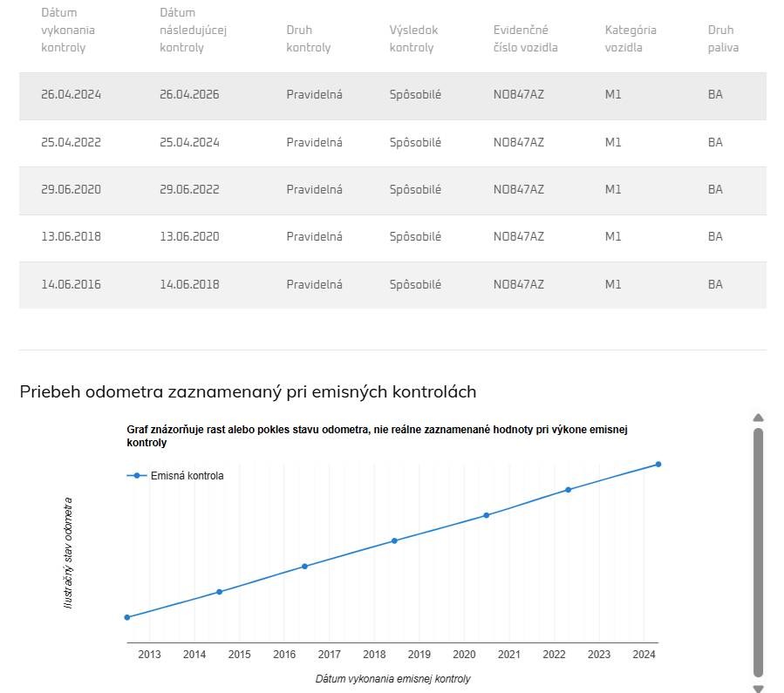
Task: Click the vertical scrollbar thumb next to chart
Action: (758, 551)
